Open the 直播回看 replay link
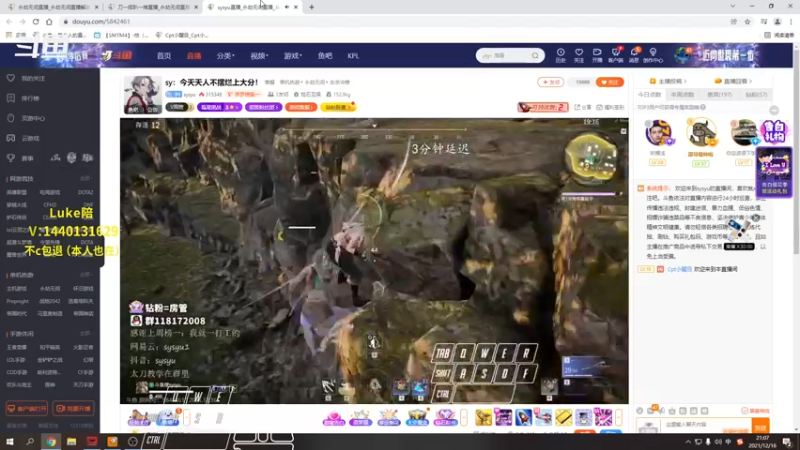The width and height of the screenshot is (800, 450). 733,81
